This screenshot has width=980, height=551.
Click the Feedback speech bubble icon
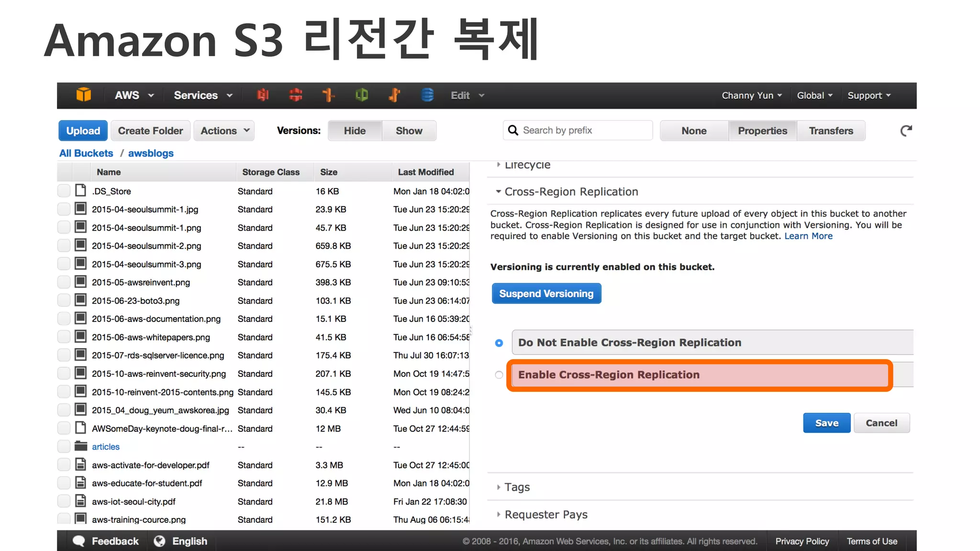pyautogui.click(x=78, y=541)
